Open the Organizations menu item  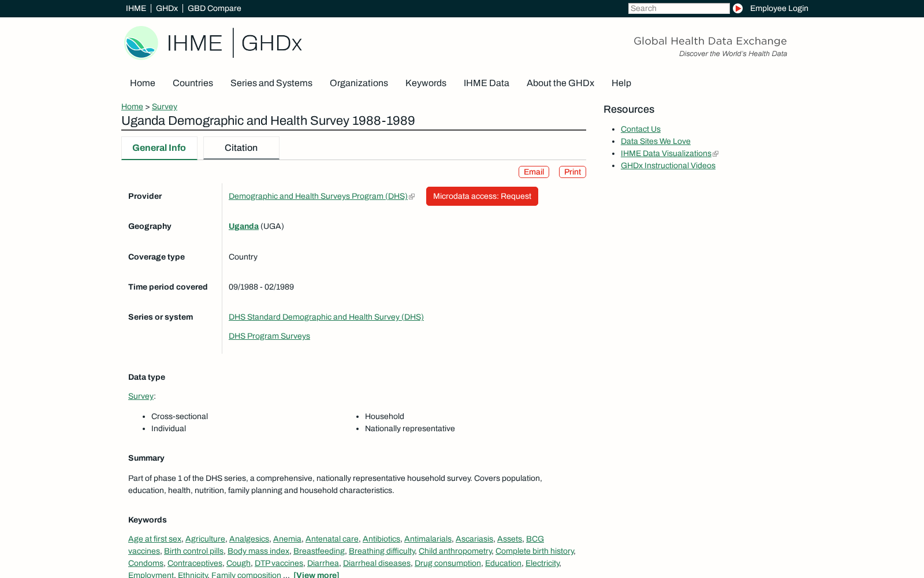coord(359,83)
